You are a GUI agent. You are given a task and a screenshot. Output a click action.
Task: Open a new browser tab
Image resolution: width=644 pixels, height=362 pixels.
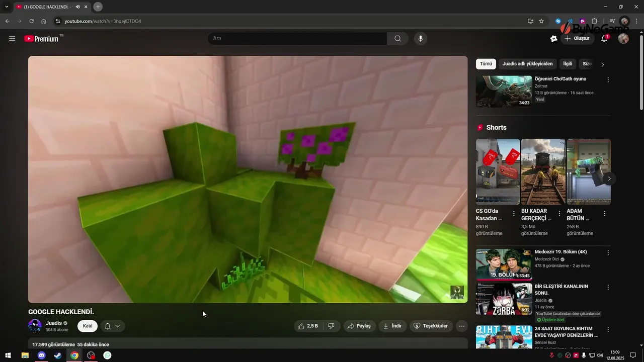[98, 7]
